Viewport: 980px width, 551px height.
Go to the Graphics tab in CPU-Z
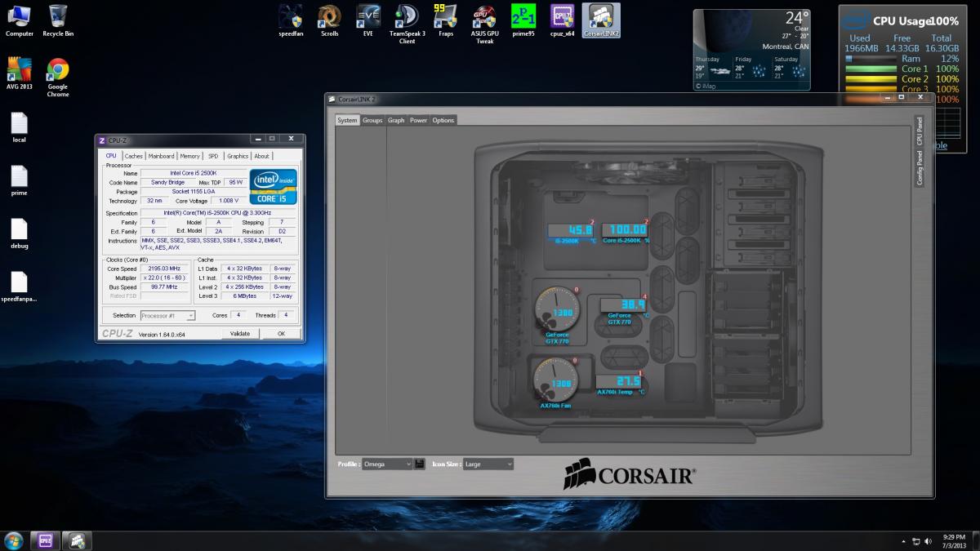[x=238, y=156]
